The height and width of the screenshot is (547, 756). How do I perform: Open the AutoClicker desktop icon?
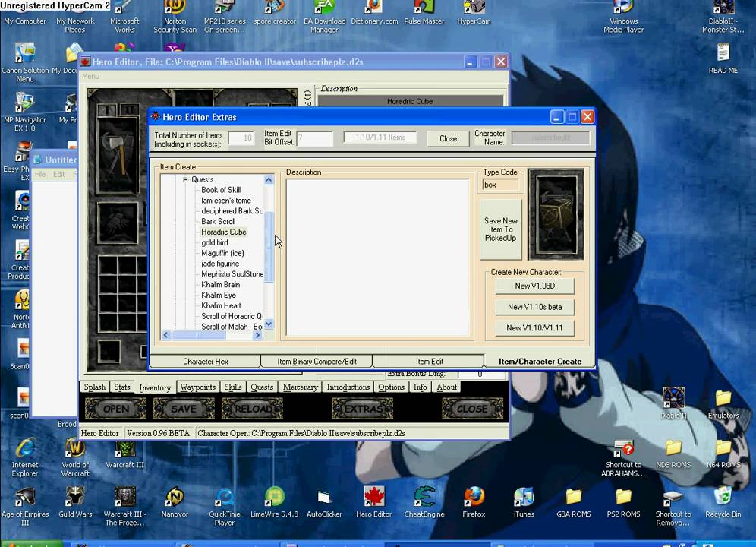[324, 503]
